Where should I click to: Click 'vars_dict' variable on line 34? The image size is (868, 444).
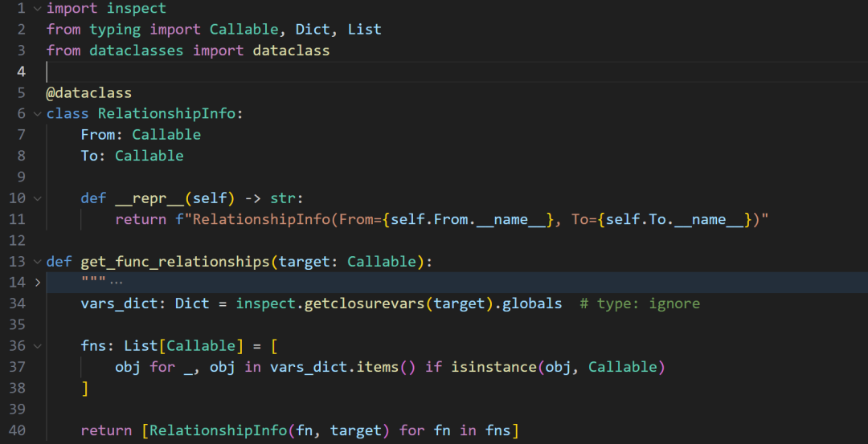[x=120, y=303]
